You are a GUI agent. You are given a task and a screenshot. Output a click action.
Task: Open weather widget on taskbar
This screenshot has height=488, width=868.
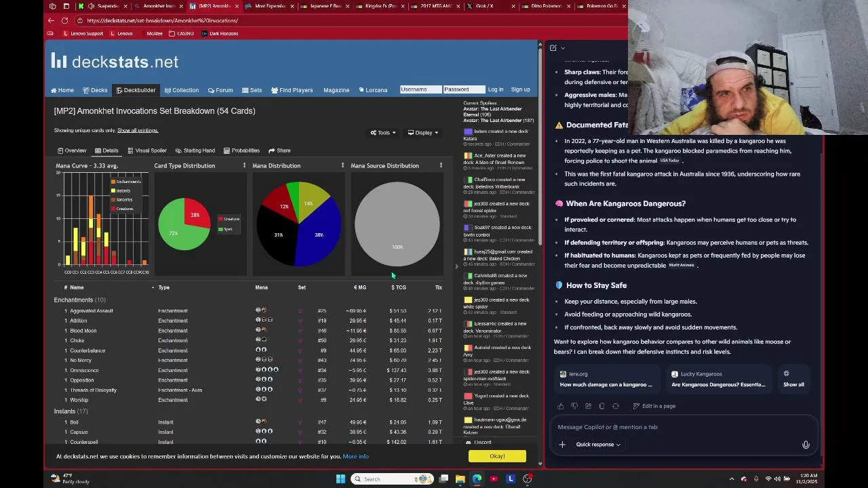[x=71, y=479]
